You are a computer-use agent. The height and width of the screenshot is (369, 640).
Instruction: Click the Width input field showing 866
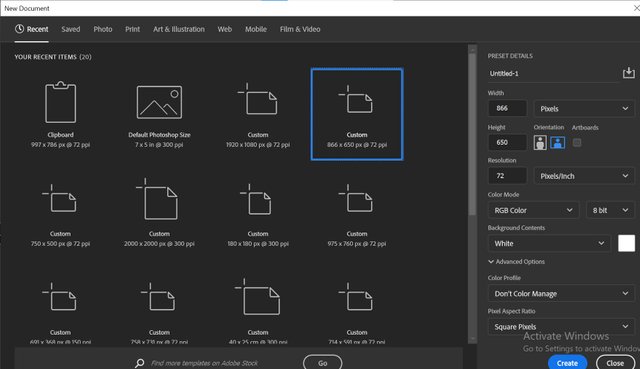point(507,108)
